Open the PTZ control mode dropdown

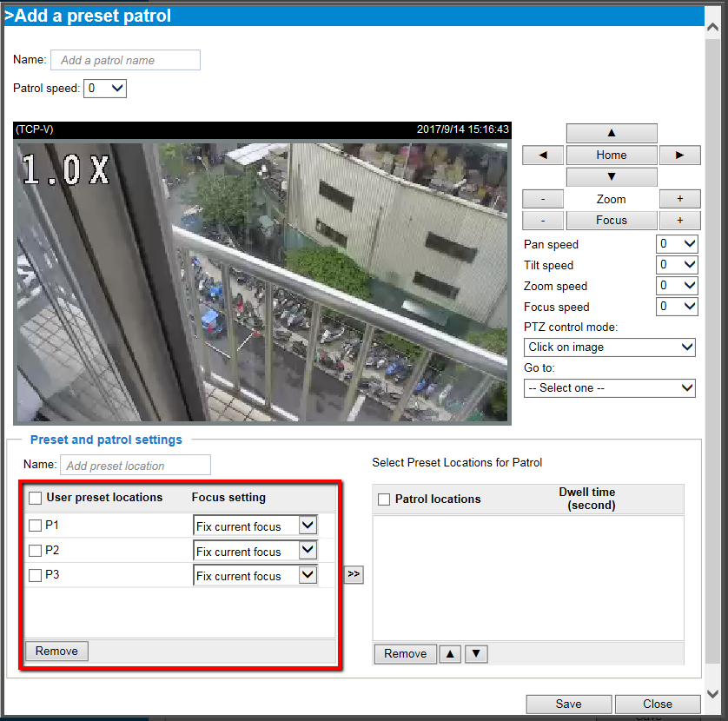[x=609, y=347]
